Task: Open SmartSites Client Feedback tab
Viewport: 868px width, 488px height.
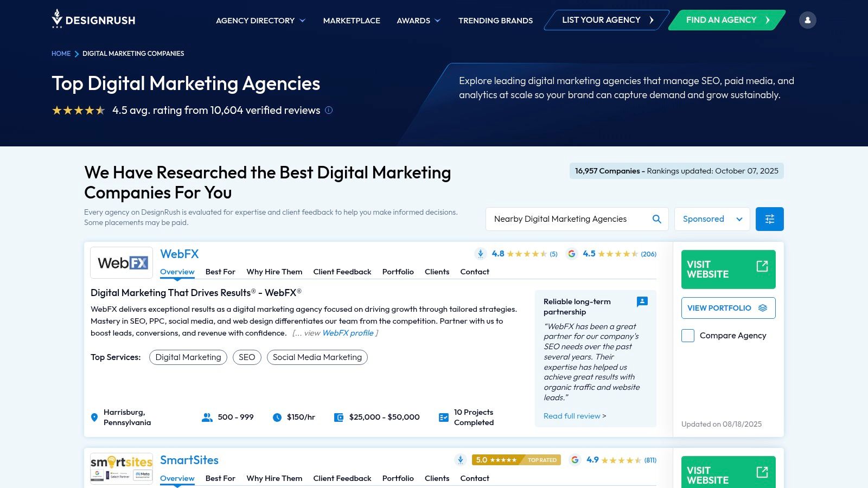Action: [342, 478]
